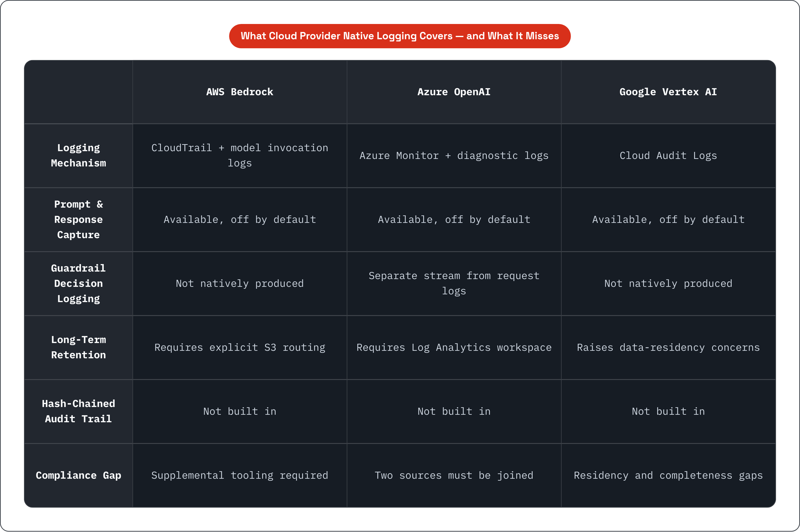Click 'Not built in' under Google Vertex AI

coord(668,411)
